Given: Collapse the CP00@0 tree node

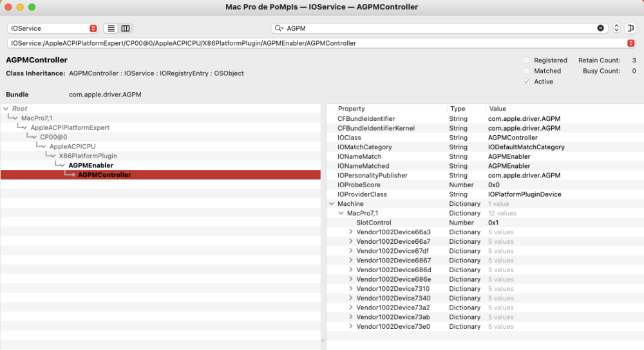Looking at the screenshot, I should click(x=34, y=137).
